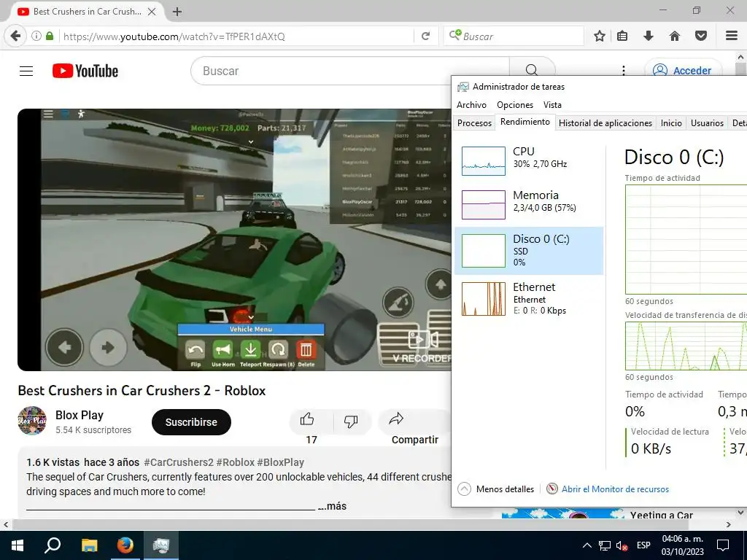Click the video player to toggle playback
This screenshot has height=560, width=747.
click(234, 239)
